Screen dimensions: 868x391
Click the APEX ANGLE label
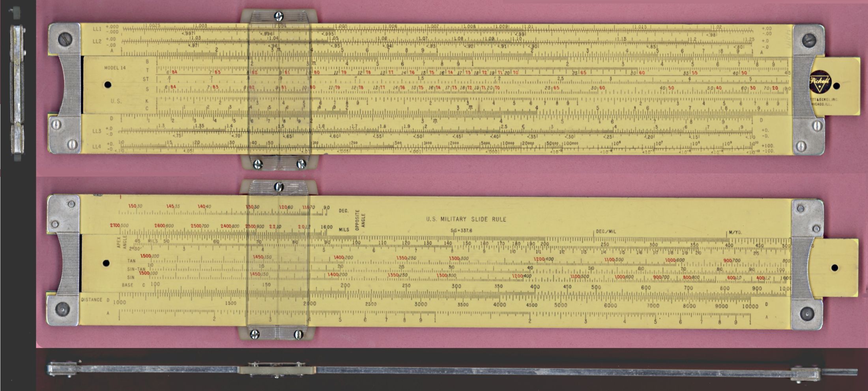point(122,242)
